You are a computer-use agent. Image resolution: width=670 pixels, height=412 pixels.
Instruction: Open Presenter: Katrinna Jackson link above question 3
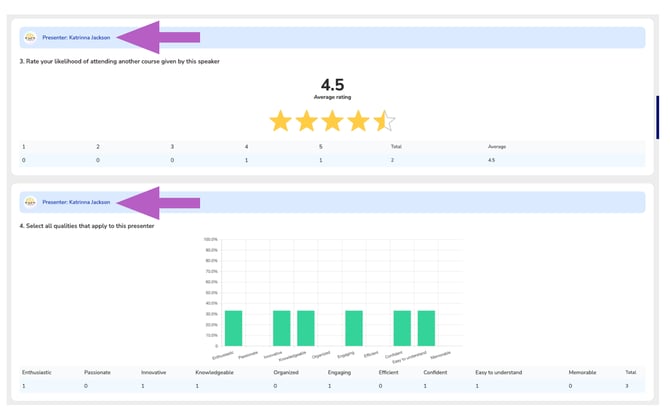click(76, 37)
